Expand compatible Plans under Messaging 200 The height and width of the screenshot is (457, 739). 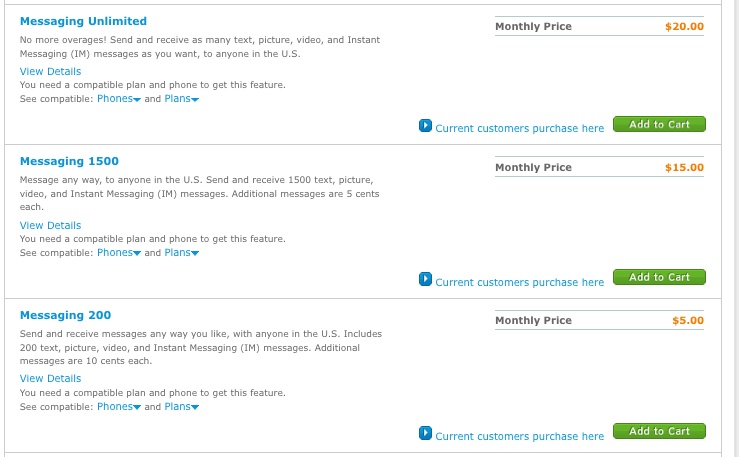181,407
